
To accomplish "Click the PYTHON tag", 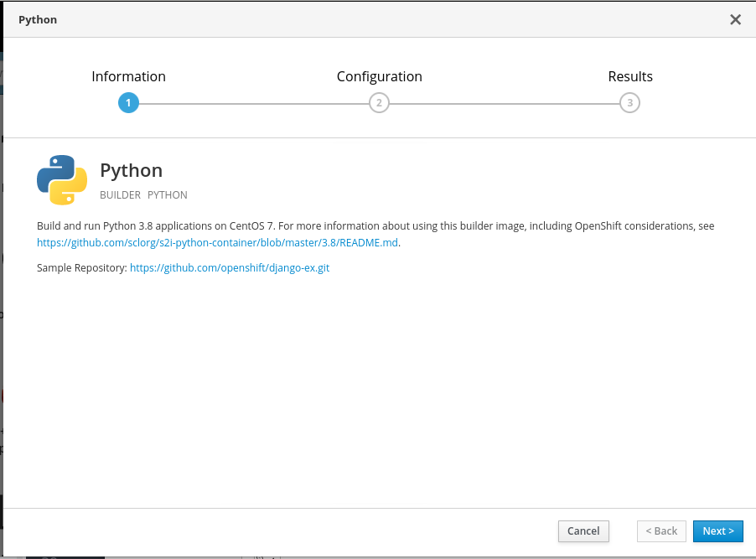I will pos(168,195).
